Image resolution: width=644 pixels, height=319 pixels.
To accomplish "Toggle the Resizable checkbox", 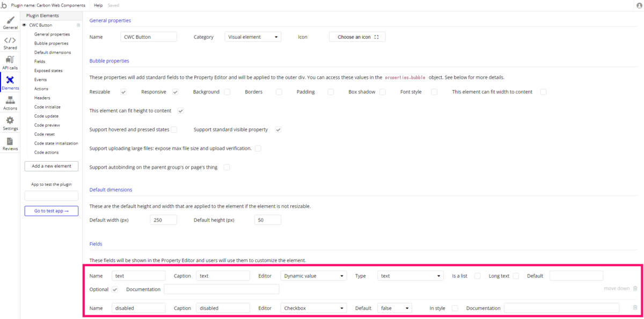I will click(123, 92).
